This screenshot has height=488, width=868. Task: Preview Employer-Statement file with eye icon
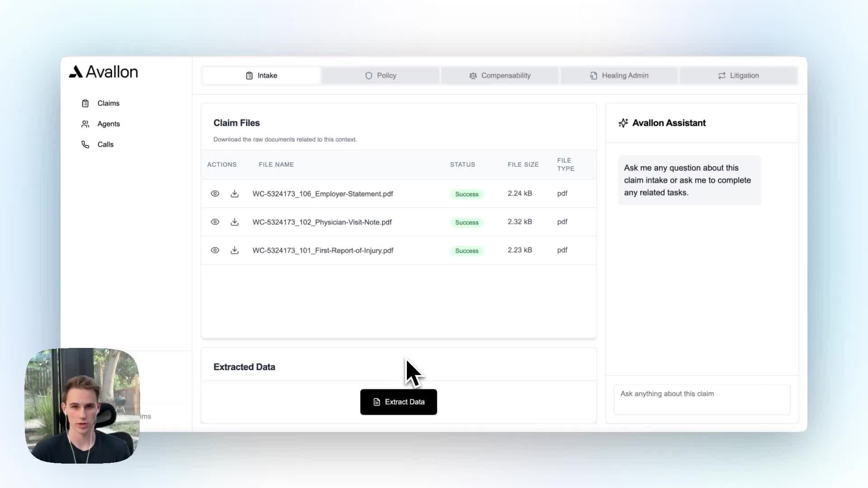pos(215,193)
